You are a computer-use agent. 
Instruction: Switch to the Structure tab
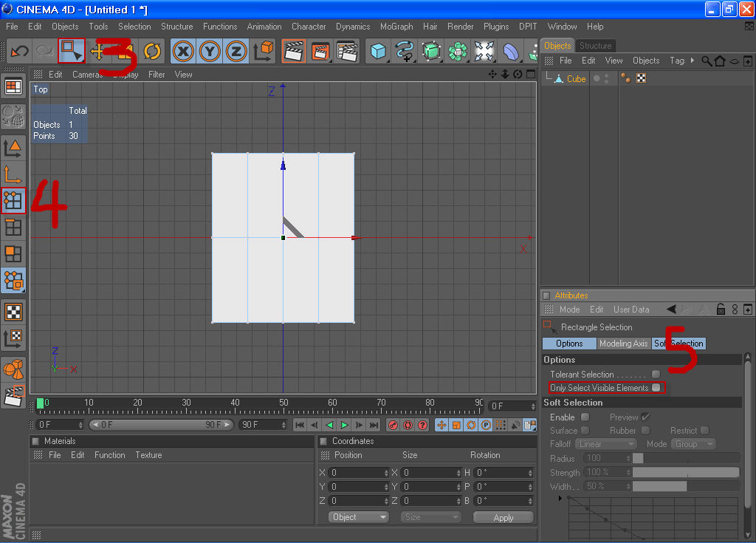click(595, 45)
